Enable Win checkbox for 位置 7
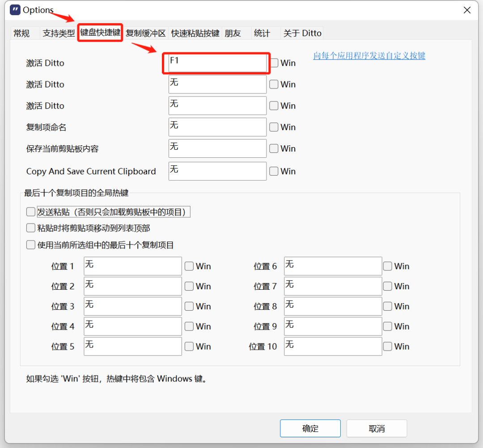The image size is (483, 448). click(x=387, y=286)
